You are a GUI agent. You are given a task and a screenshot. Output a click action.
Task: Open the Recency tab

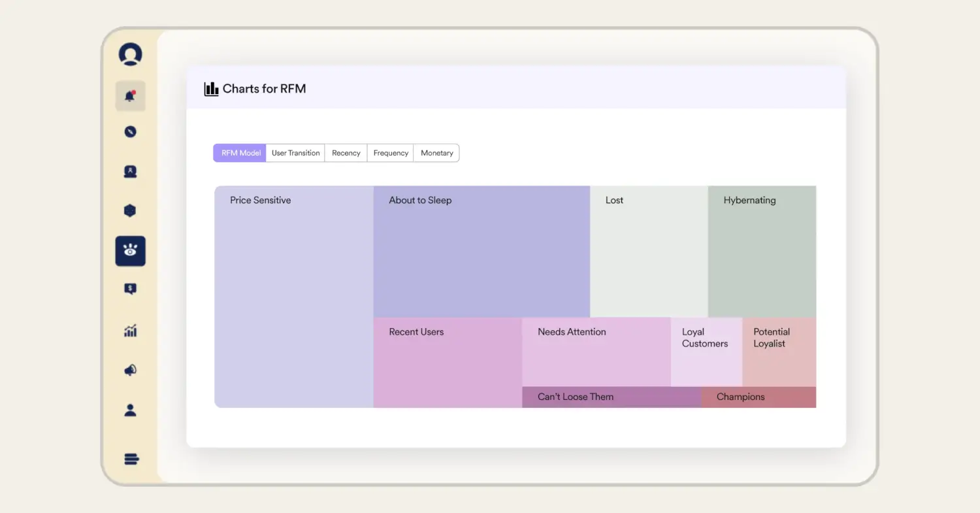[x=346, y=153]
